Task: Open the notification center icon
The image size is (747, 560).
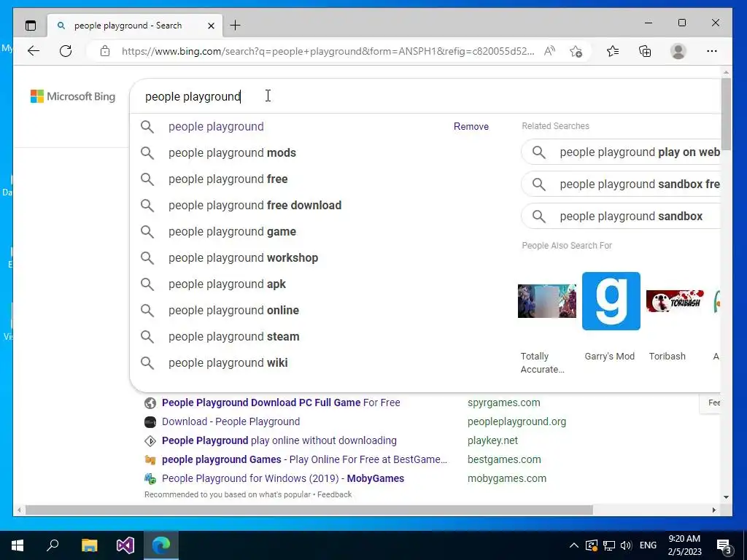Action: pos(724,546)
